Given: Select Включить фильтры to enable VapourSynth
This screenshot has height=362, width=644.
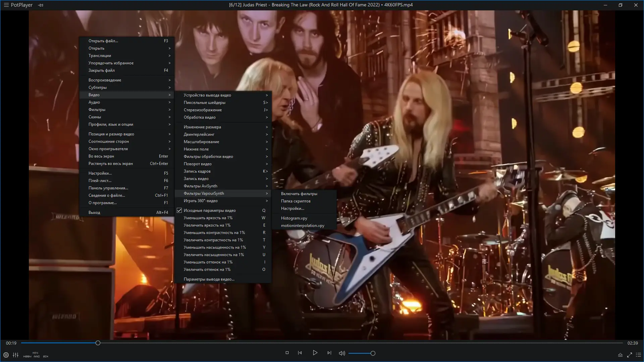Looking at the screenshot, I should [x=299, y=194].
